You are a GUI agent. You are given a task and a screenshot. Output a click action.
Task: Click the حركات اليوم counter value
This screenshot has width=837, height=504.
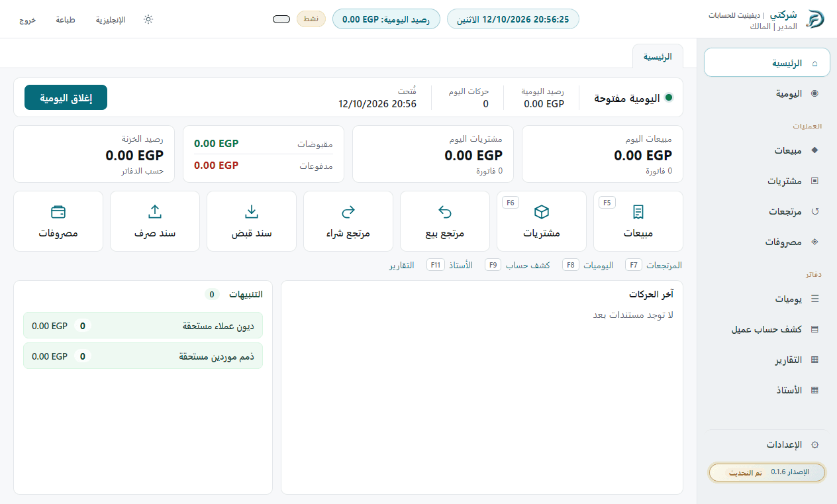click(485, 104)
